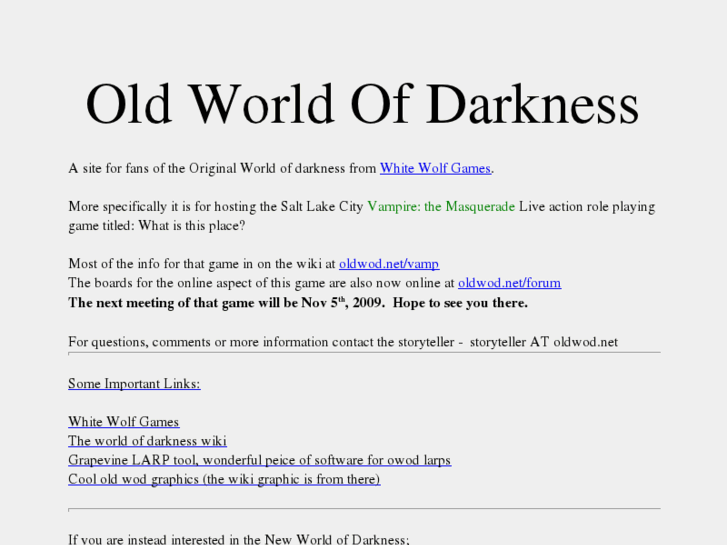Open the White Wolf Games link in intro sentence
This screenshot has width=727, height=545.
(435, 168)
